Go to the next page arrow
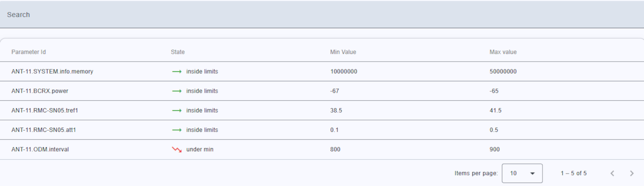This screenshot has width=644, height=186. tap(632, 173)
